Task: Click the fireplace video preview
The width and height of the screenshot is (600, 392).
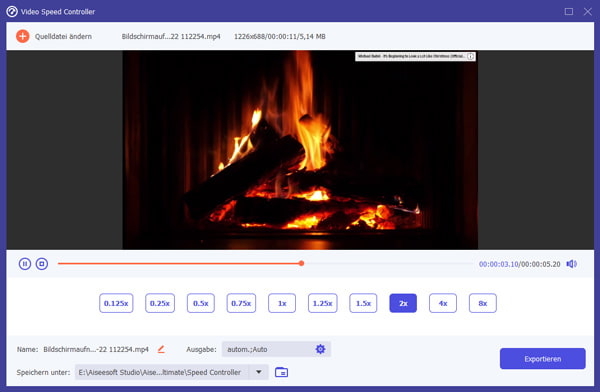Action: click(300, 150)
